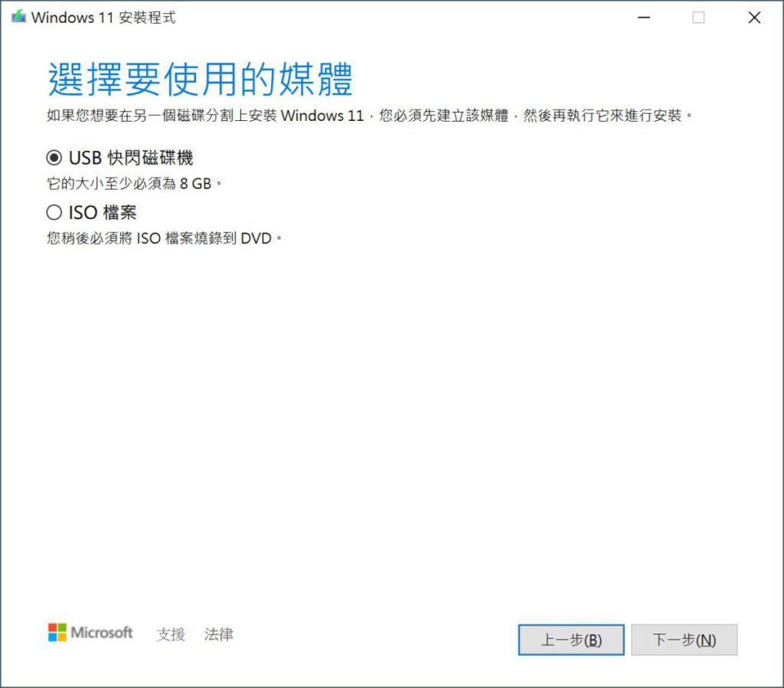
Task: Click the Windows 11 setup title-bar icon
Action: pyautogui.click(x=18, y=17)
